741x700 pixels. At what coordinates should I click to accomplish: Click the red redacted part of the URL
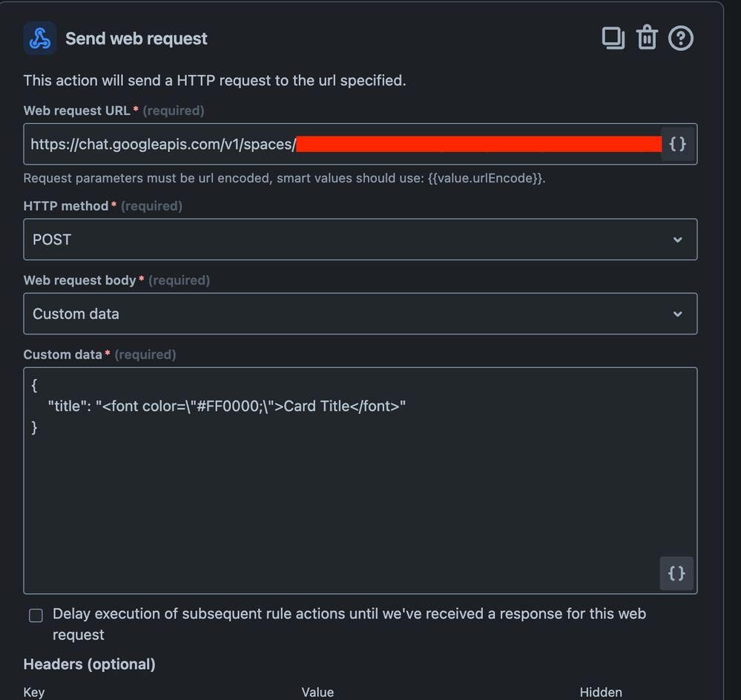tap(478, 144)
